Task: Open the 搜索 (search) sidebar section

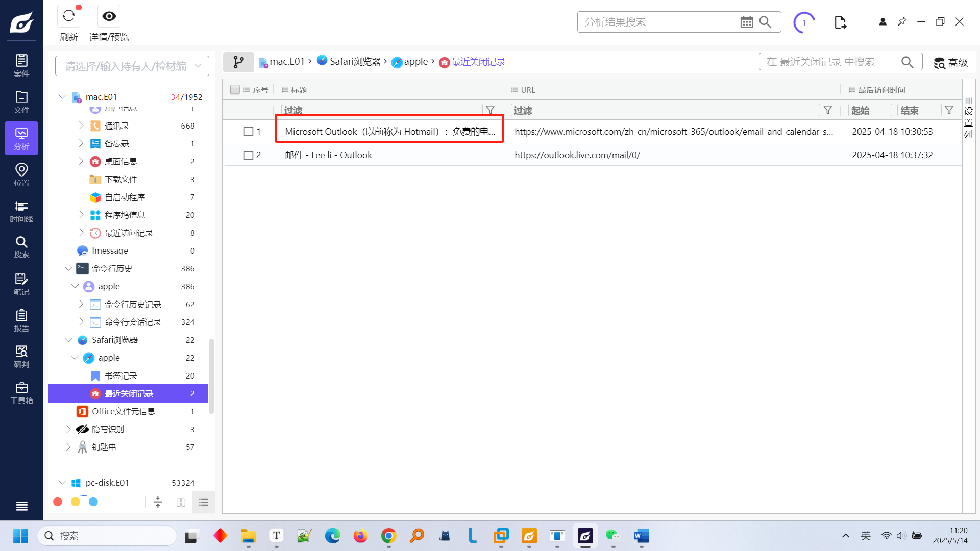Action: click(x=21, y=247)
